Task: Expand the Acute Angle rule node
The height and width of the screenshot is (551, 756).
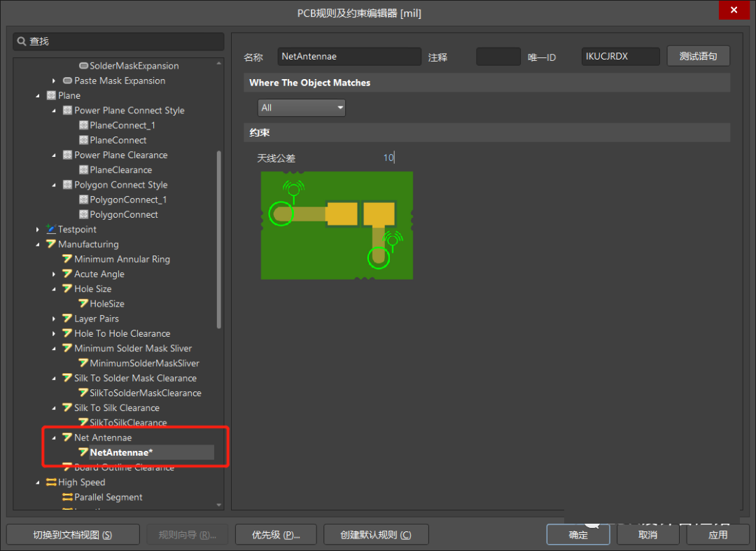Action: (x=54, y=274)
